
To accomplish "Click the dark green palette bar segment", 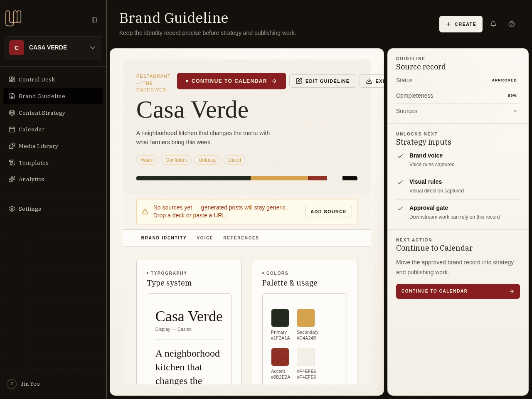I will pos(193,178).
